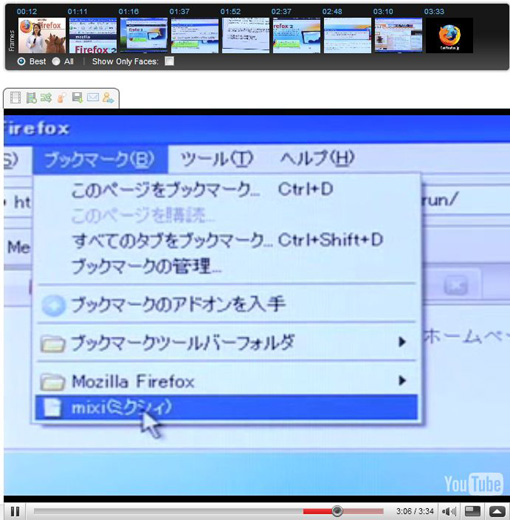
Task: Click the user share icon with blue arrow
Action: [x=108, y=98]
